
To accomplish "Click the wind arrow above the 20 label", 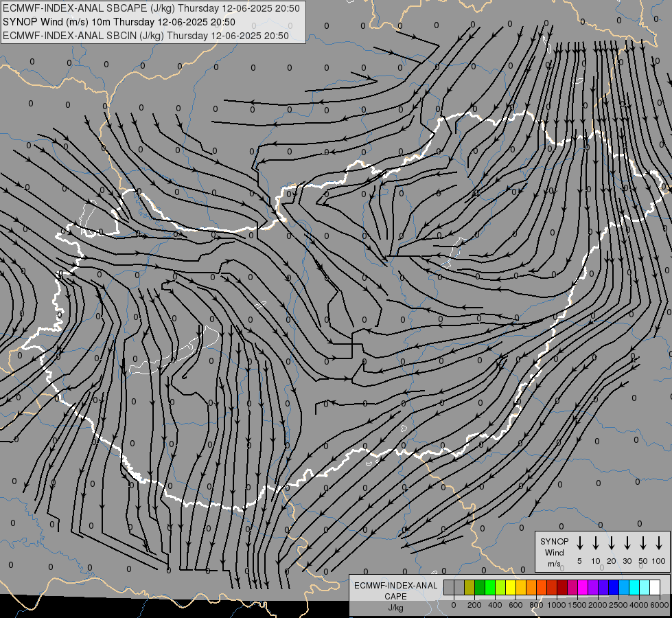I will 611,543.
